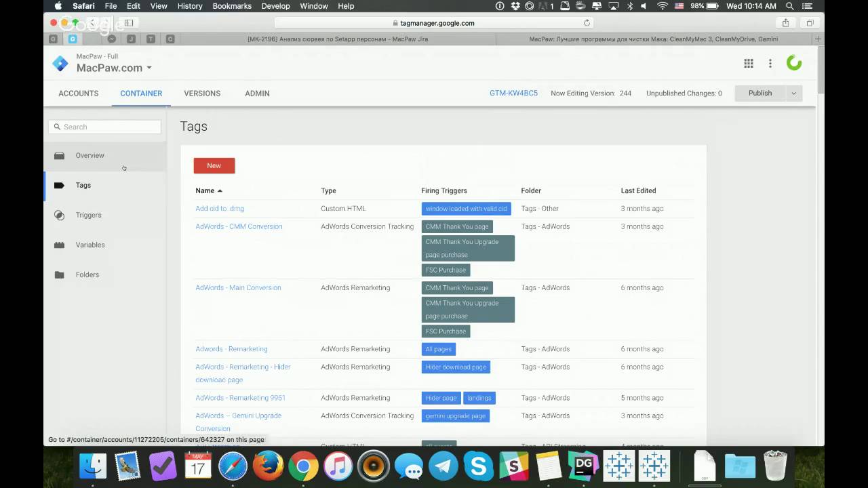This screenshot has width=868, height=488.
Task: Open the three-dot more options menu
Action: (x=770, y=63)
